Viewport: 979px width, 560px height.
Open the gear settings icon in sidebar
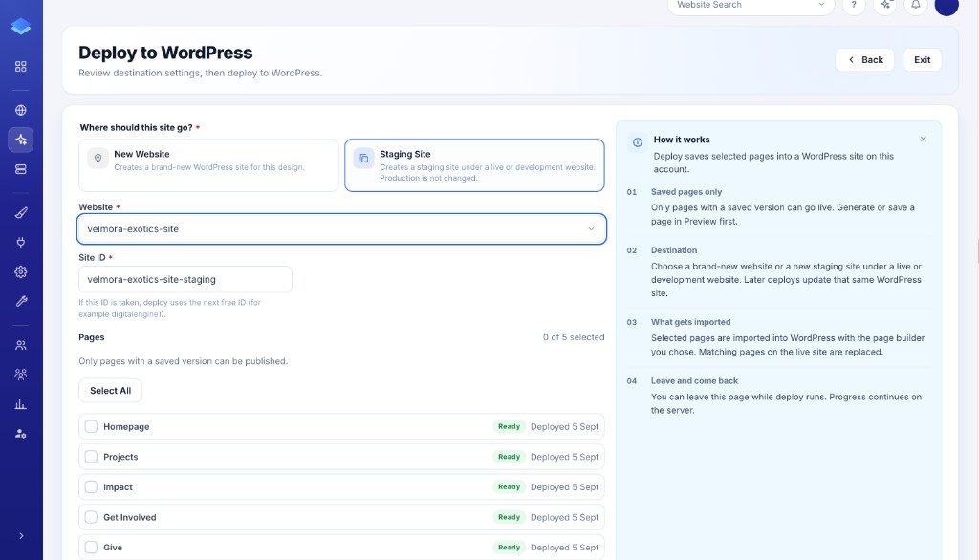(21, 272)
